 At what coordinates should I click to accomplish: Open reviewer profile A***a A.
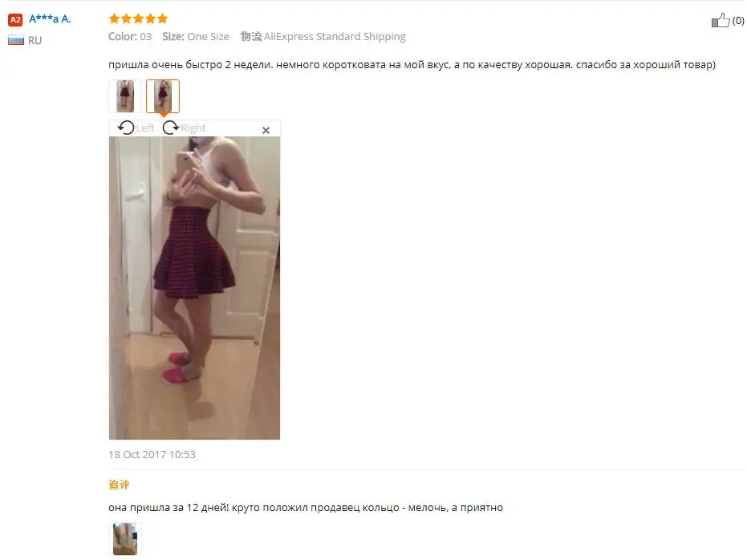50,19
